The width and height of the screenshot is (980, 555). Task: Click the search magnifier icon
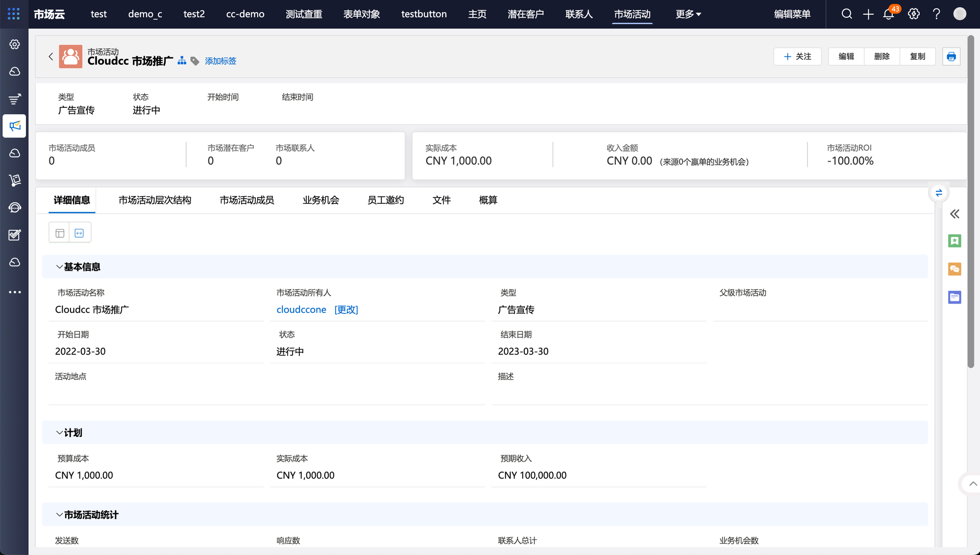[847, 14]
